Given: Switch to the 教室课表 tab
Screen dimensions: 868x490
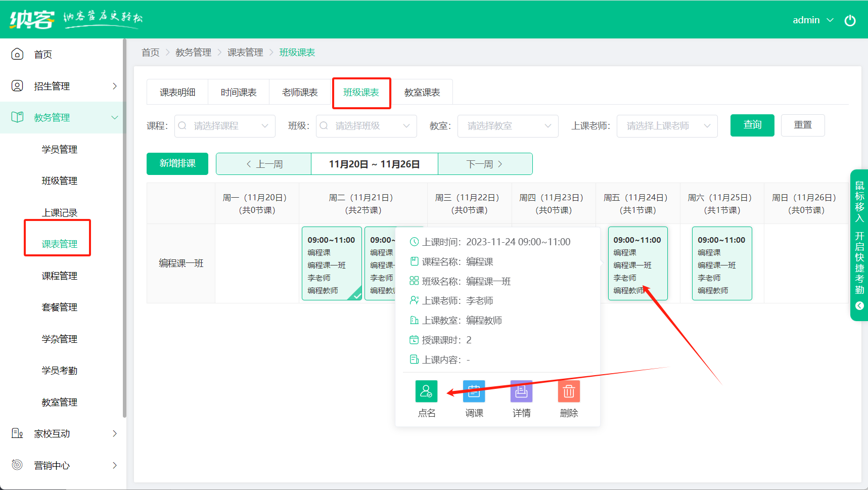Looking at the screenshot, I should (422, 93).
